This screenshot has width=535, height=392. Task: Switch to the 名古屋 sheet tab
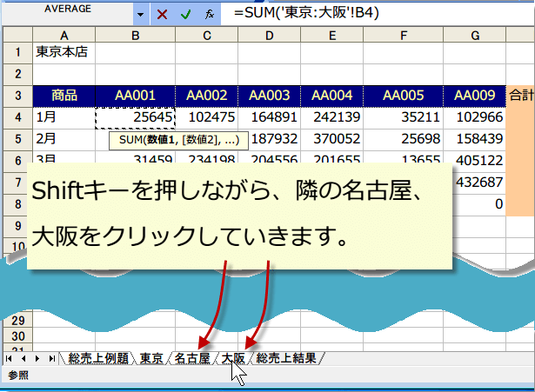point(192,358)
